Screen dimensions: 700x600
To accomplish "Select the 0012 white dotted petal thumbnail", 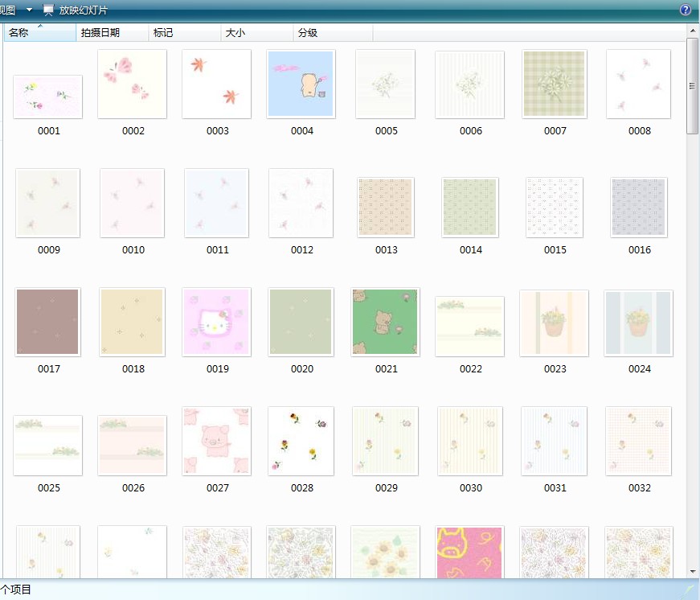I will coord(301,203).
